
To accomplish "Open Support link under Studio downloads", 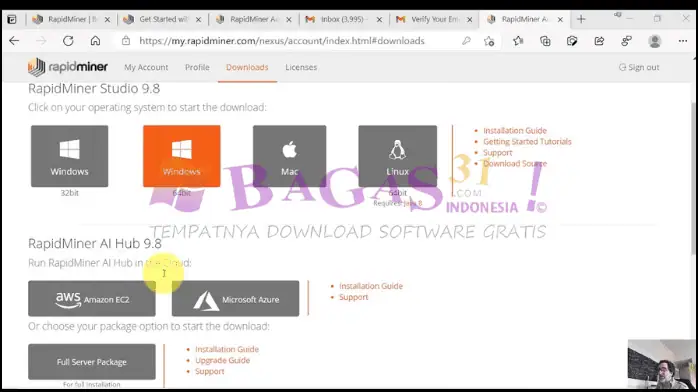I will pyautogui.click(x=498, y=153).
